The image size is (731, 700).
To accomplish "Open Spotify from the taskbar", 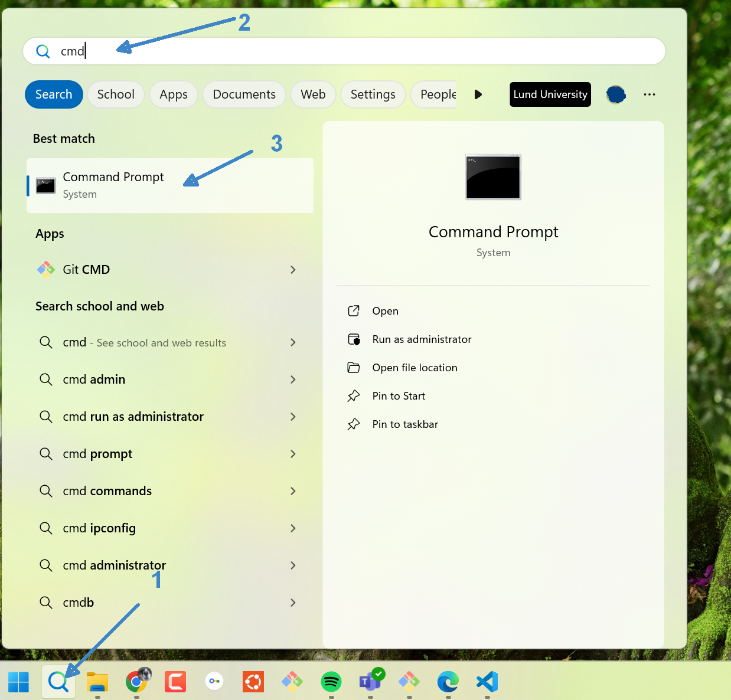I will coord(331,682).
